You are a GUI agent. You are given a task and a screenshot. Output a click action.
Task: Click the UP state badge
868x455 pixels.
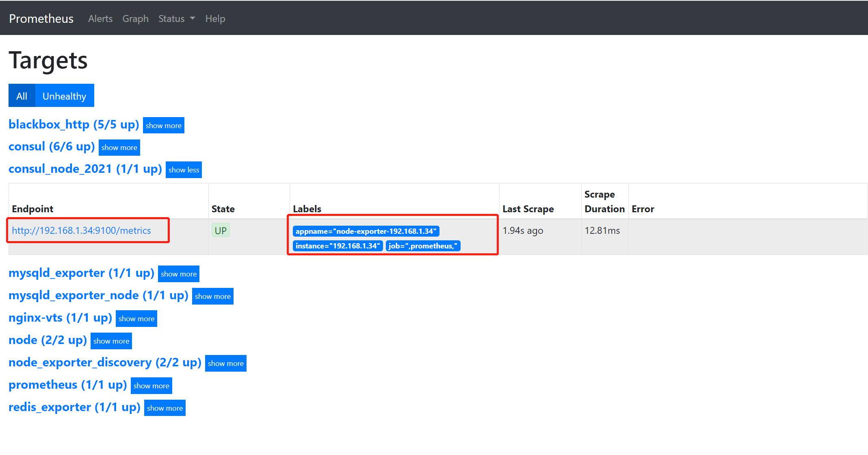coord(221,231)
